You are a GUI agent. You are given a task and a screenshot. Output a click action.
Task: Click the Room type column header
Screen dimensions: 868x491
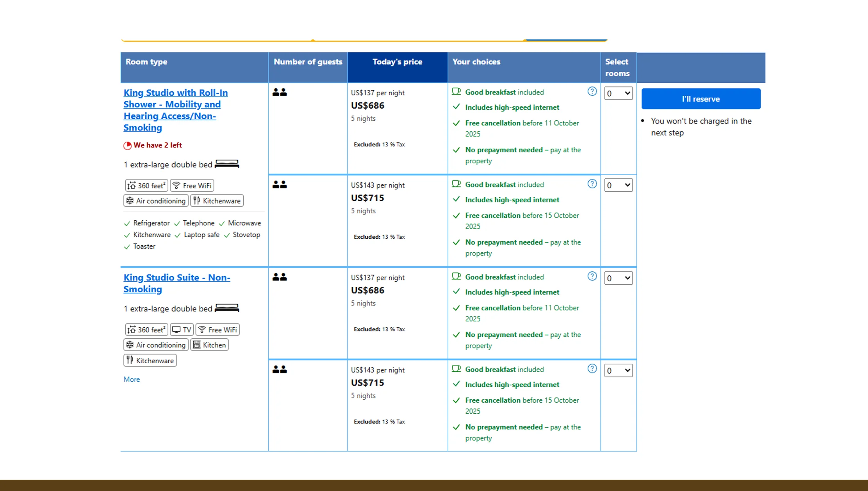[146, 61]
